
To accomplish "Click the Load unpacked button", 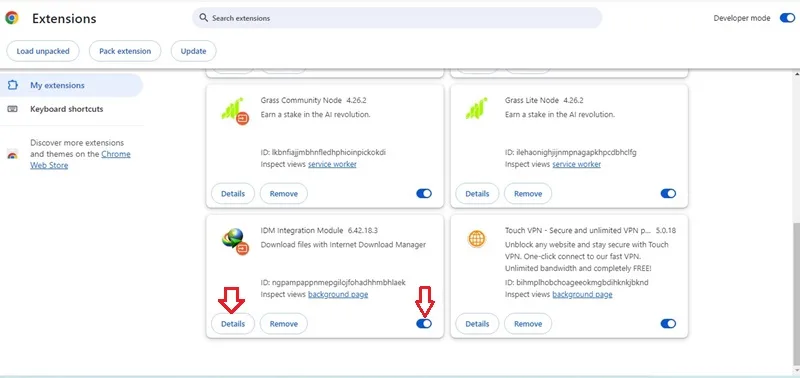I will [x=43, y=51].
